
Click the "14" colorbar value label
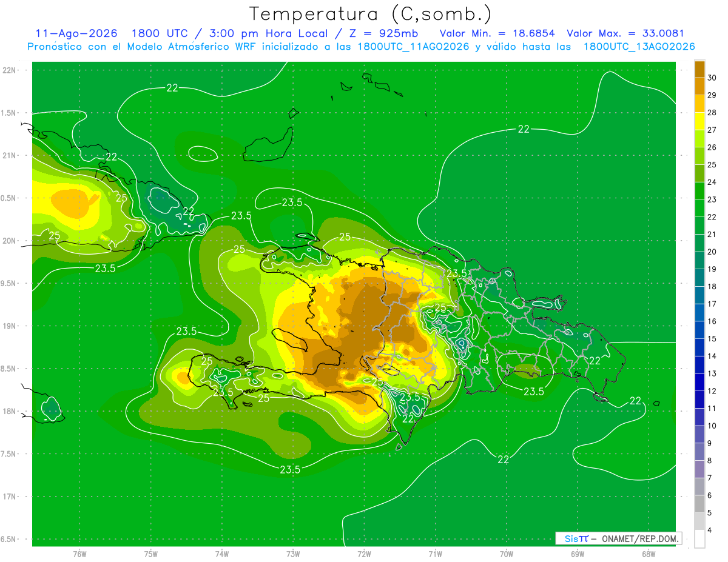coord(712,356)
